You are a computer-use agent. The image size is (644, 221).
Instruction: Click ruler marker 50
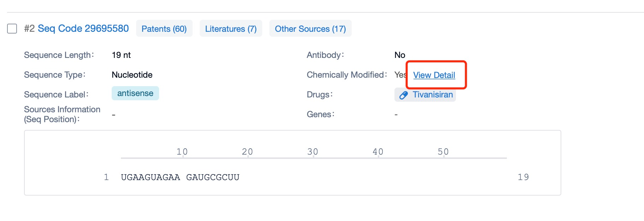pyautogui.click(x=443, y=152)
